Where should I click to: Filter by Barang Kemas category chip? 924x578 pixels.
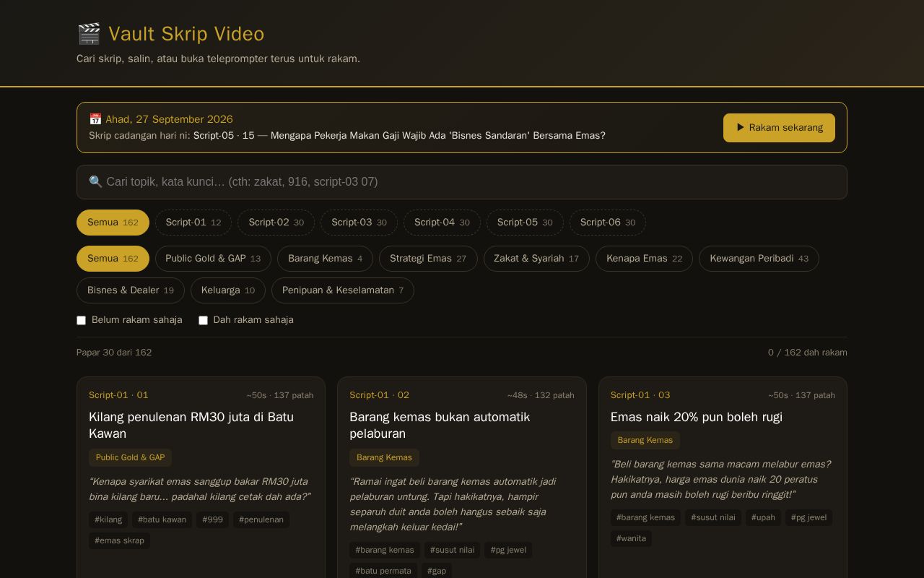click(x=325, y=259)
